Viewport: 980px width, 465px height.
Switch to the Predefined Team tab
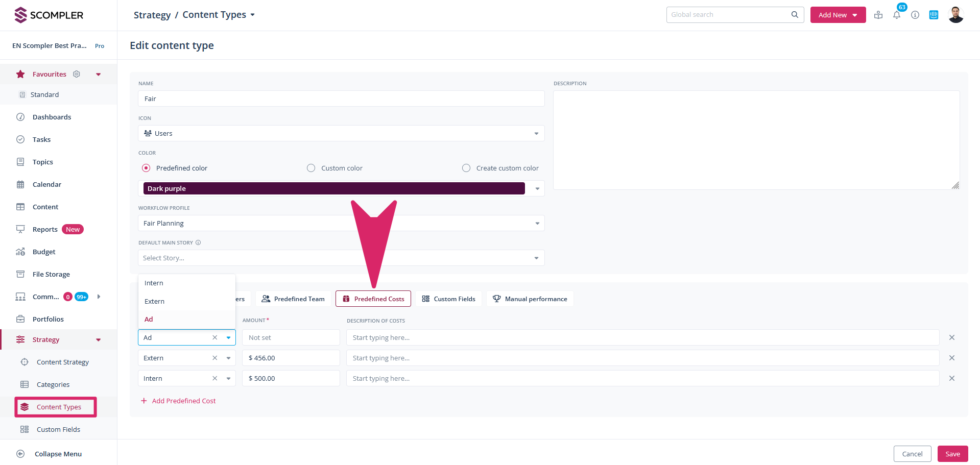(293, 299)
